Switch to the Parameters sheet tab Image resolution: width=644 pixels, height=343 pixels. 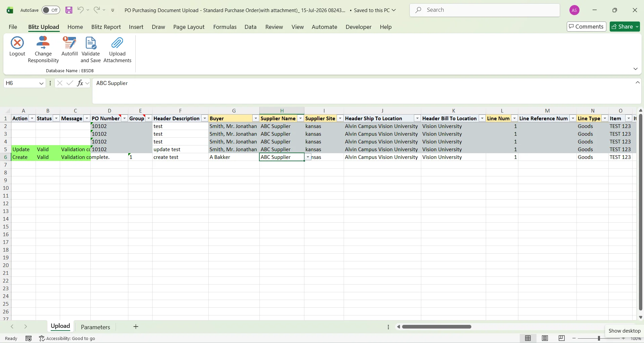(x=95, y=327)
